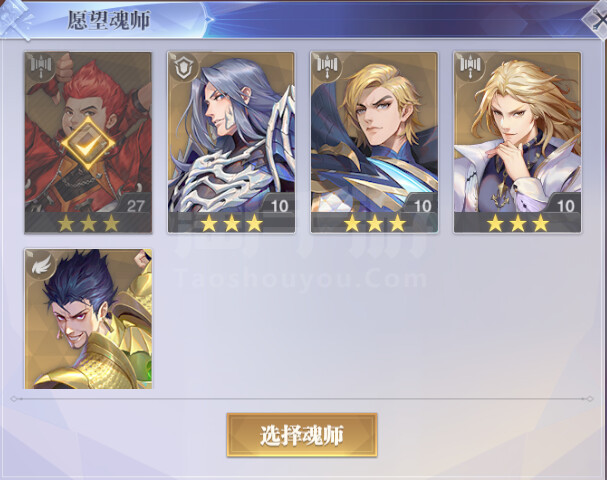Select the short blonde-haired soul master card
Viewport: 607px width, 480px height.
pos(374,142)
